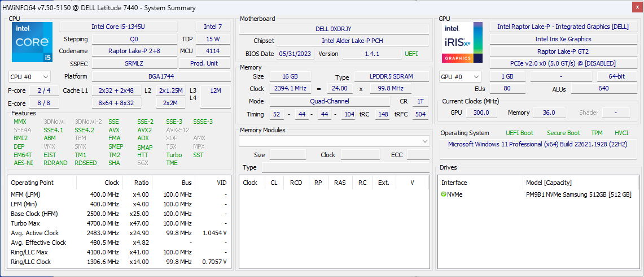Click the Secure Boot status label

(x=563, y=133)
